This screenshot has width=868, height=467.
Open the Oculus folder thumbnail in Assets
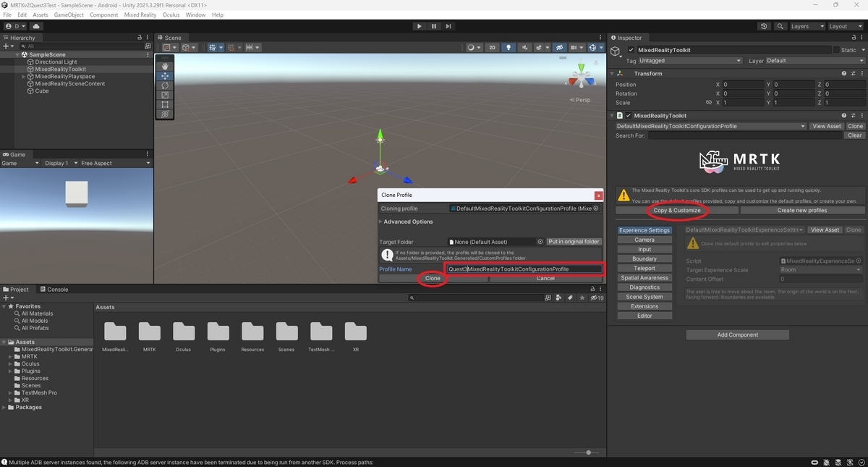tap(184, 332)
